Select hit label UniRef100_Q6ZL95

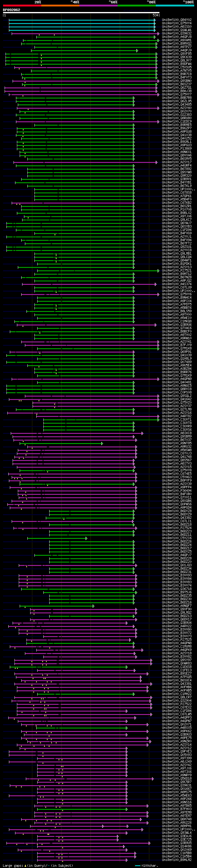(177, 101)
